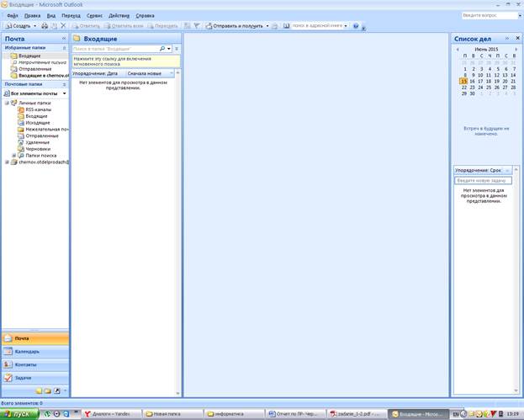The image size is (524, 420).
Task: Click the magnifier search icon in Inbox
Action: (x=162, y=49)
